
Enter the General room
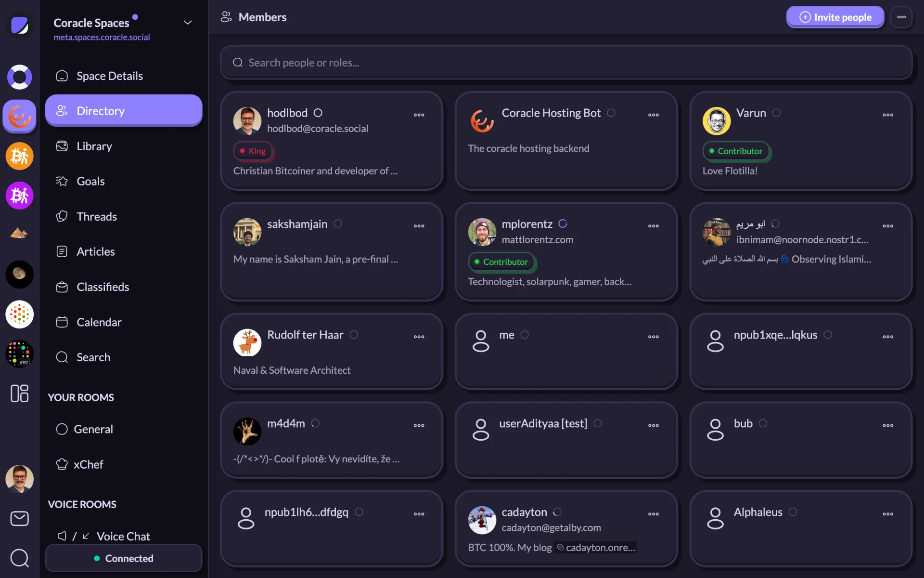[124, 429]
